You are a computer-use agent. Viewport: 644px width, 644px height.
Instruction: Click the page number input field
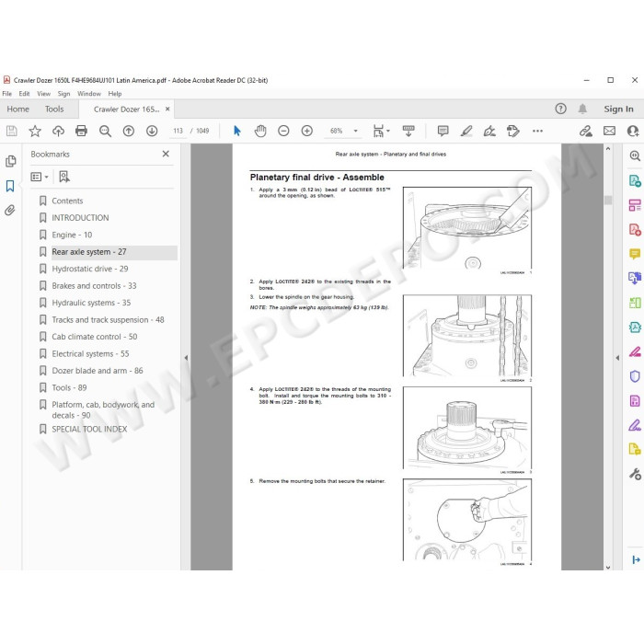pyautogui.click(x=178, y=131)
